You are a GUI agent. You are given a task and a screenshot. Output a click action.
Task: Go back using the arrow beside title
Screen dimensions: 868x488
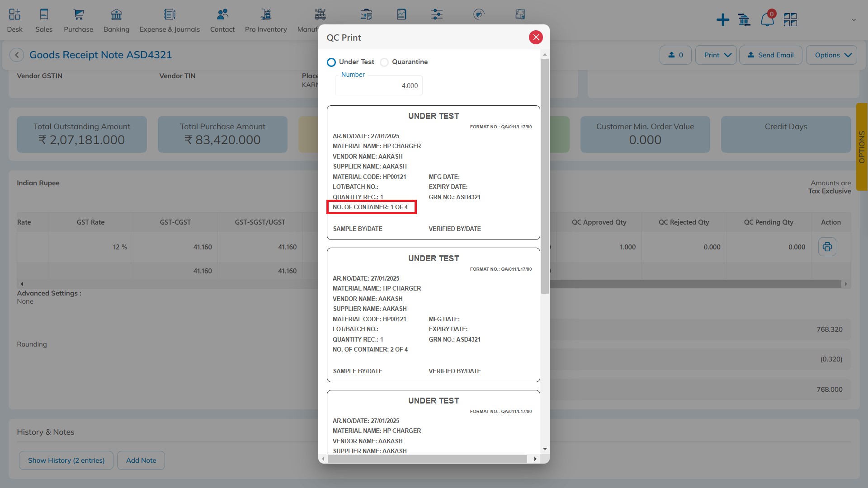17,55
